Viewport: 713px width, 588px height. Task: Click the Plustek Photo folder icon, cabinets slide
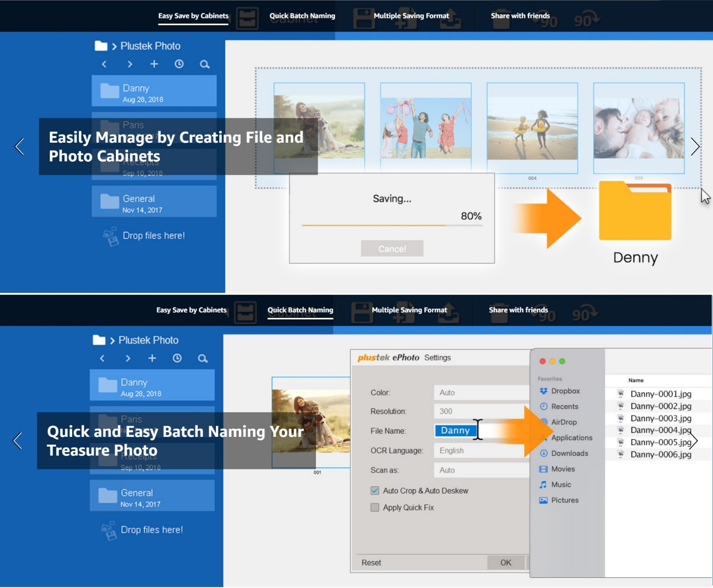point(101,46)
